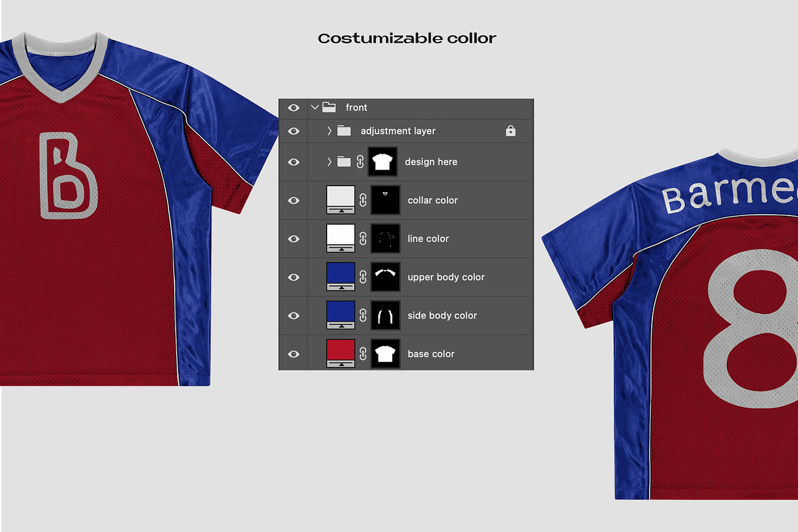Hide the line color layer

tap(293, 239)
